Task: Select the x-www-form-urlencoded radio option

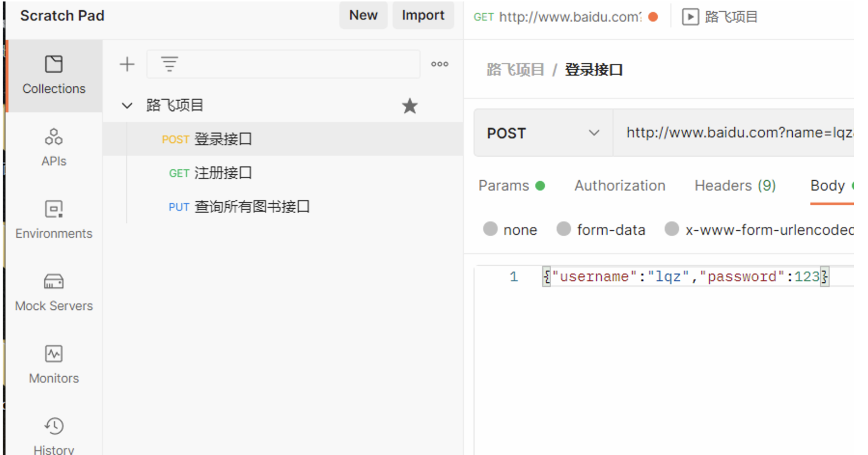Action: tap(672, 229)
